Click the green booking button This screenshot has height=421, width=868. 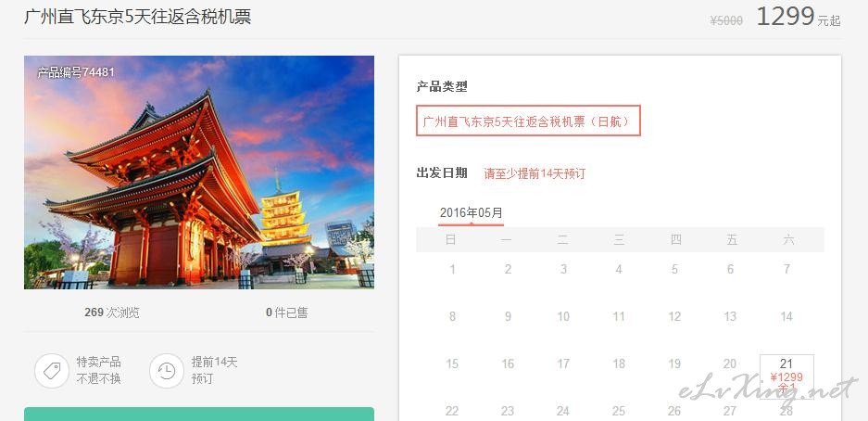pyautogui.click(x=199, y=414)
